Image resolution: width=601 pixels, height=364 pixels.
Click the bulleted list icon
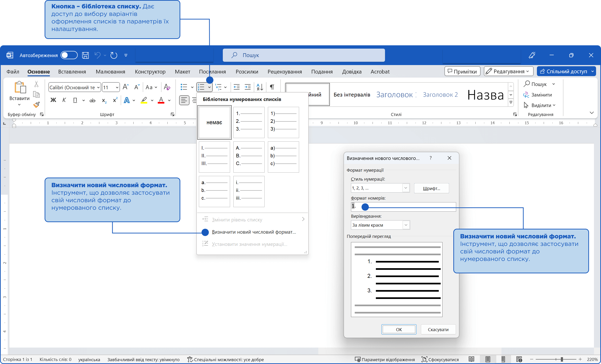(184, 87)
